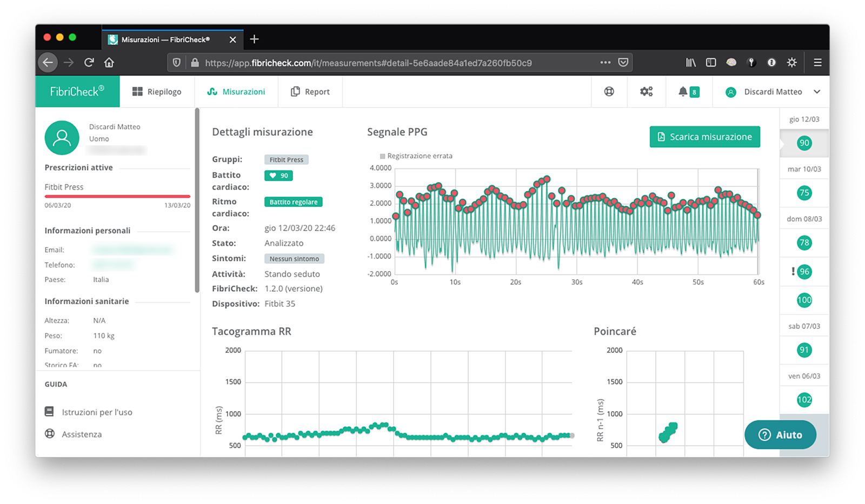865x504 pixels.
Task: Select measurement 102 on ven 06/03
Action: [x=804, y=400]
